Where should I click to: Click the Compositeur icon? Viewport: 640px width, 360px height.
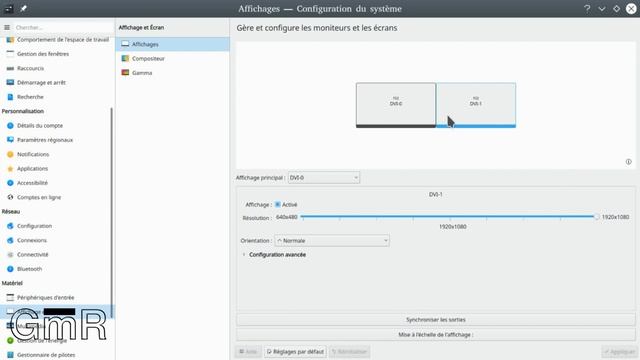[125, 58]
